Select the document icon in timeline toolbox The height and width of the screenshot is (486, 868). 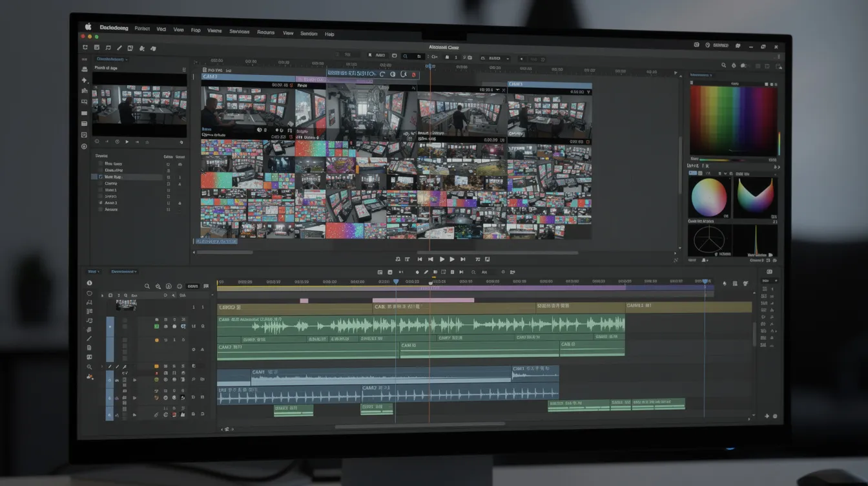[89, 348]
